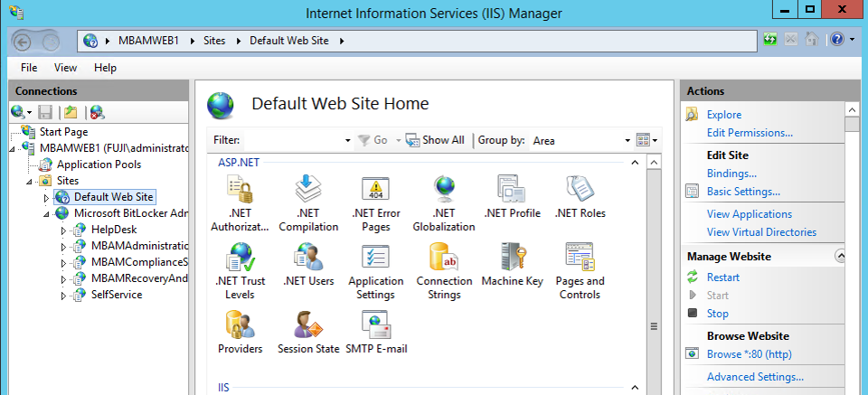Select the MBAMRecoveryAnd application node
This screenshot has height=395, width=868.
click(139, 278)
